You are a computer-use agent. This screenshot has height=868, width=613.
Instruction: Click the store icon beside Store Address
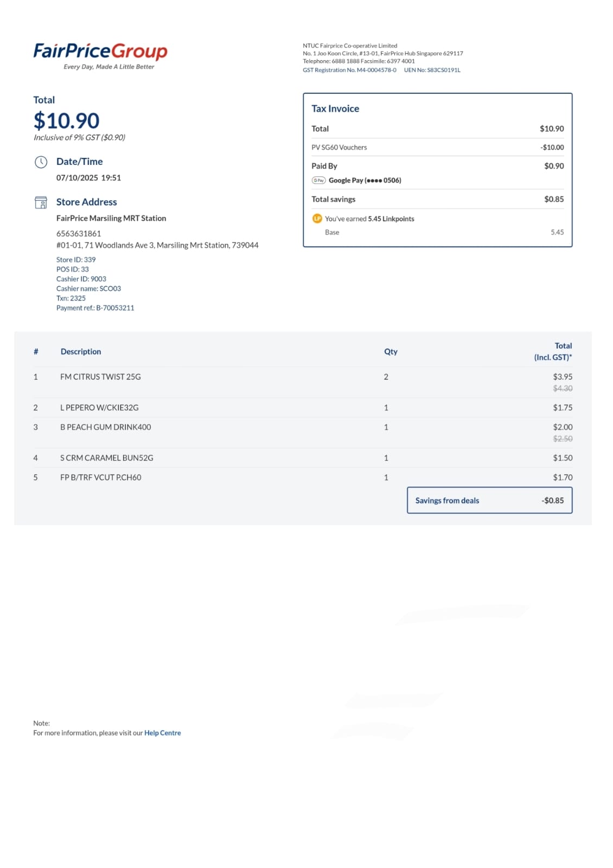[41, 202]
